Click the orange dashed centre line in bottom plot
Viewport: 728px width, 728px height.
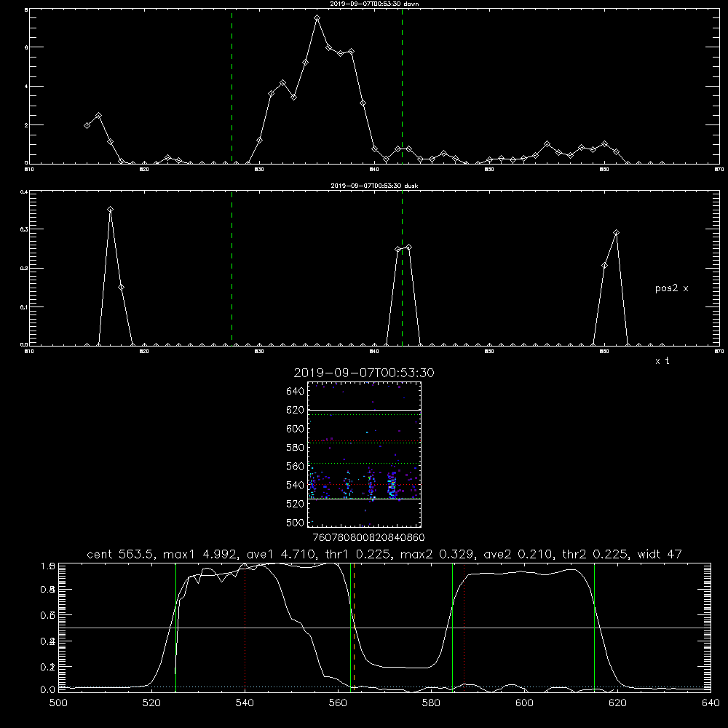click(355, 627)
